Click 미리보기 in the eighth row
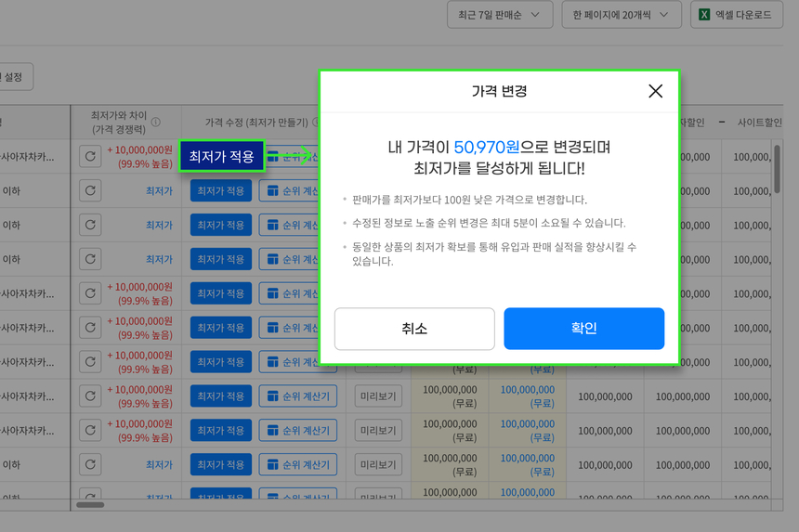 (x=378, y=396)
